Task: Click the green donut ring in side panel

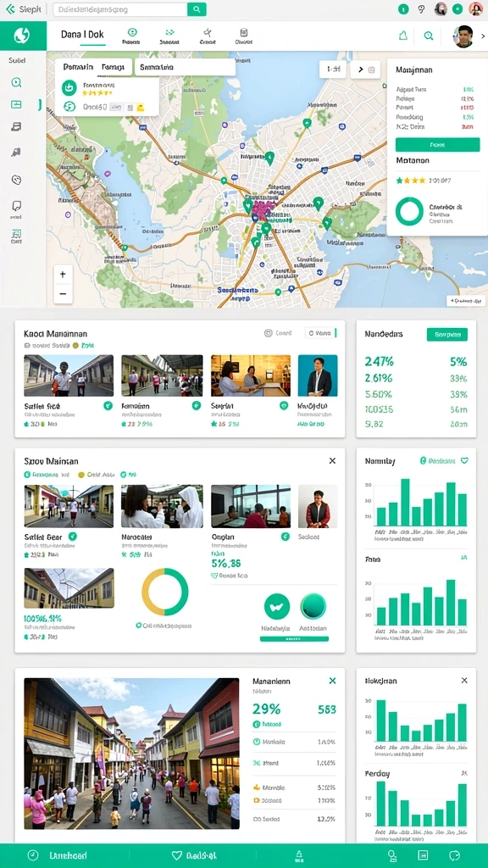Action: point(409,212)
